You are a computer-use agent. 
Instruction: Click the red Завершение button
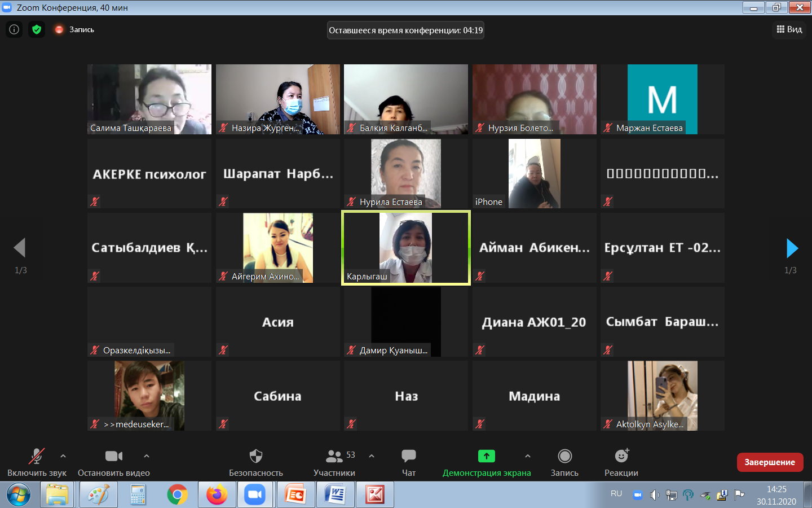pyautogui.click(x=770, y=462)
